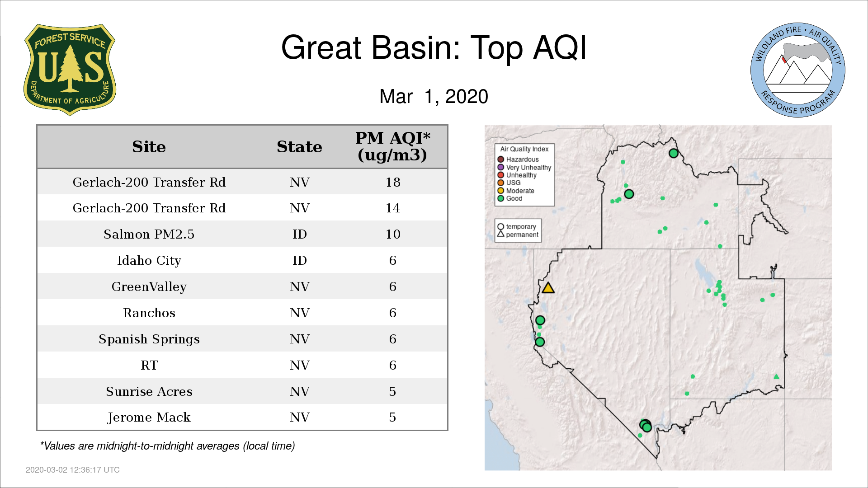Click the Mar 1, 2020 date subtitle

[x=434, y=96]
